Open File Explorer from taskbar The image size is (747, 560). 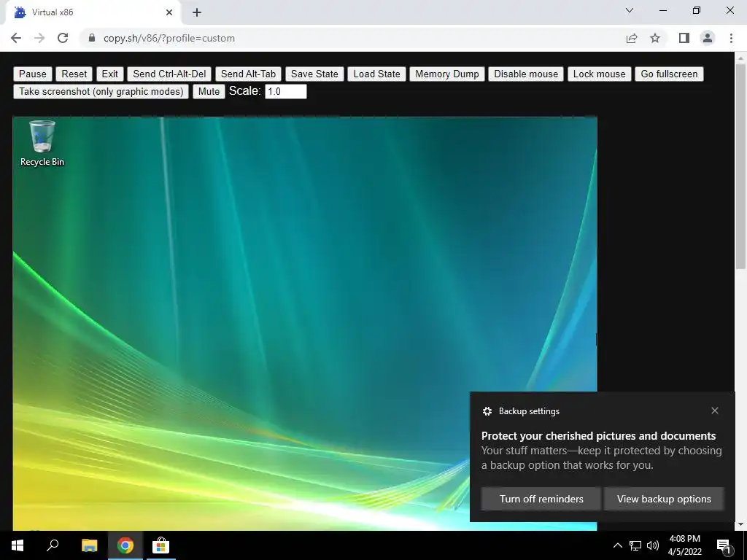89,545
